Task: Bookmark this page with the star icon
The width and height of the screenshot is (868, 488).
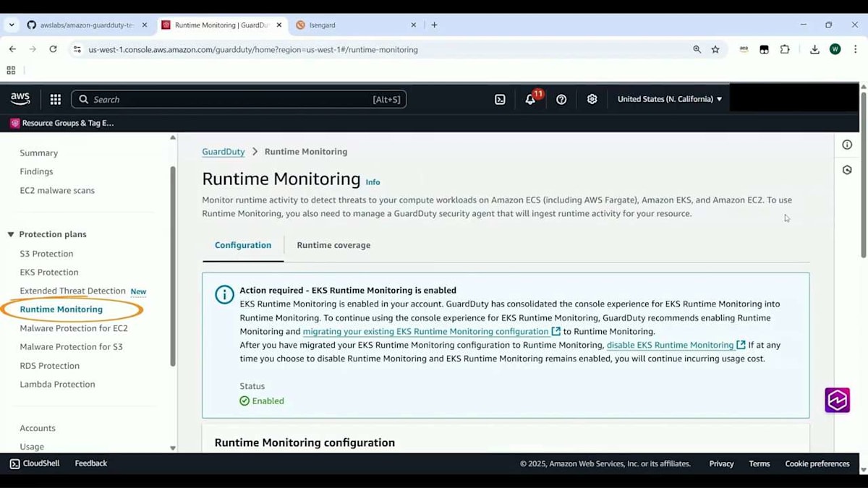Action: [715, 49]
